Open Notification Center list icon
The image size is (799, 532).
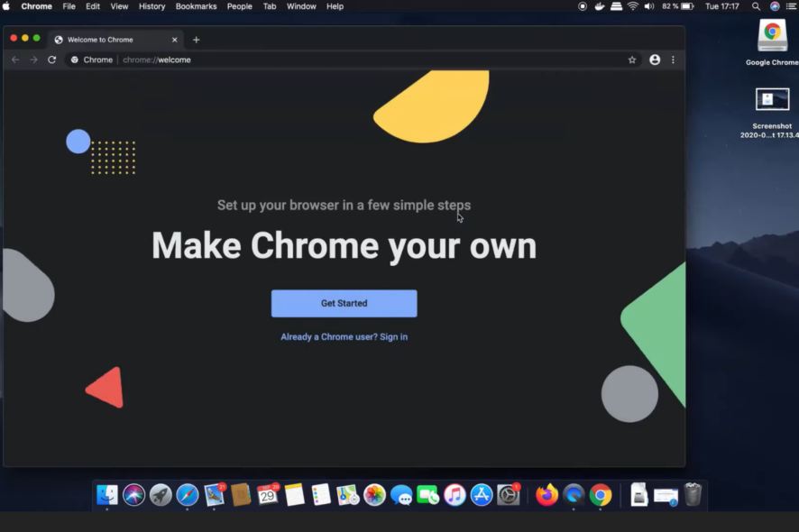[792, 6]
